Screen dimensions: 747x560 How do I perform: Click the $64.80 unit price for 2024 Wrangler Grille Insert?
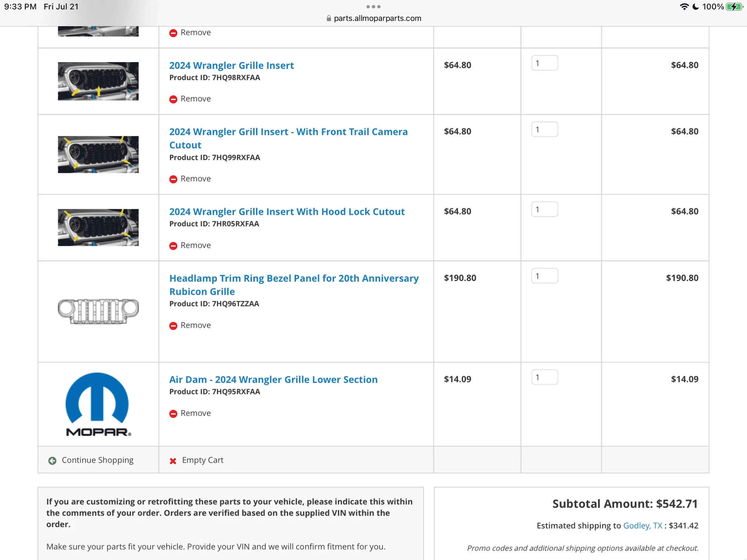click(x=457, y=65)
